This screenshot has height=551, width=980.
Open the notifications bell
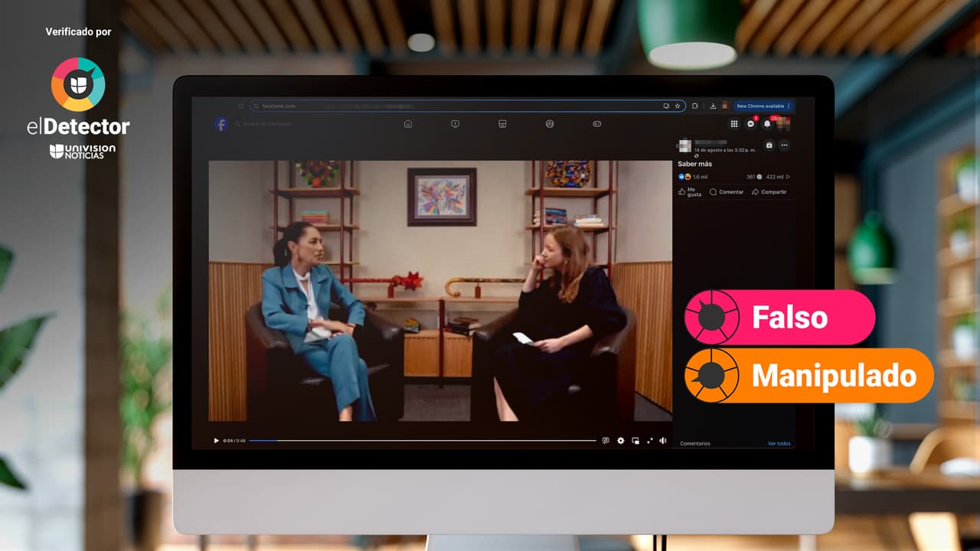coord(767,124)
